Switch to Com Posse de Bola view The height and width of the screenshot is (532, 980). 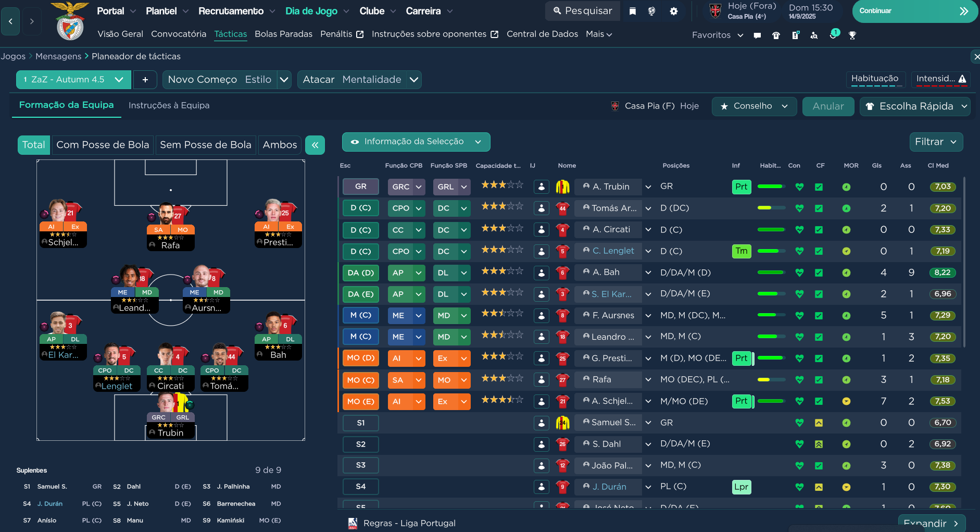point(103,145)
